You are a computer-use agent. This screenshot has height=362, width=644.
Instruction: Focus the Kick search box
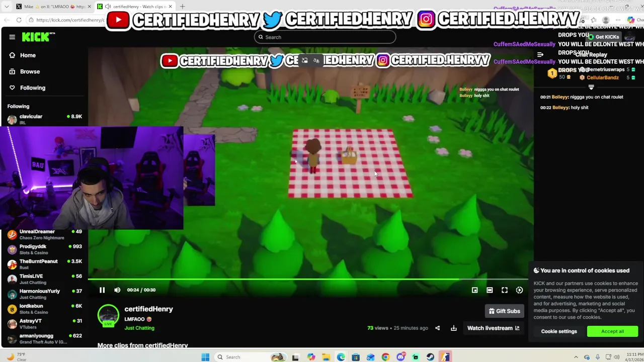click(x=325, y=37)
